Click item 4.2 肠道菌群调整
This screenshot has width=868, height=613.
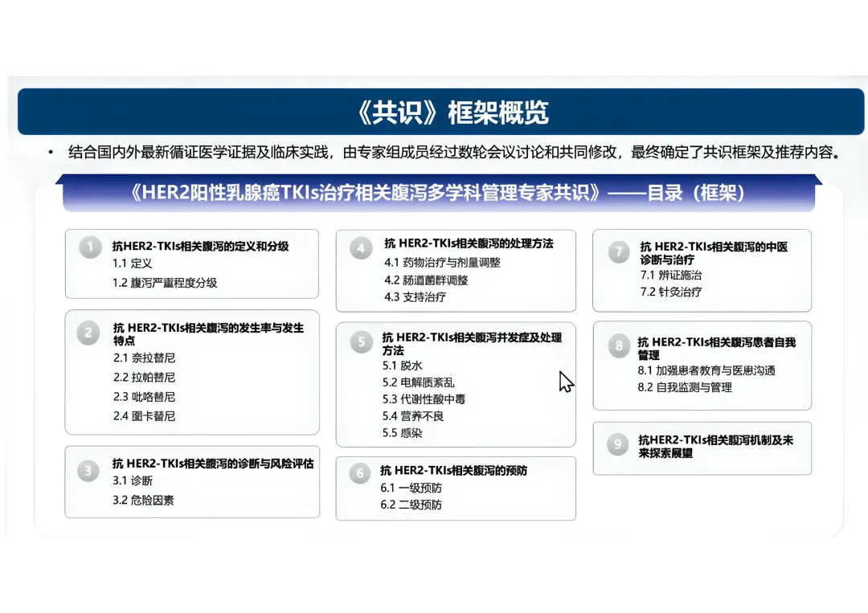coord(426,280)
